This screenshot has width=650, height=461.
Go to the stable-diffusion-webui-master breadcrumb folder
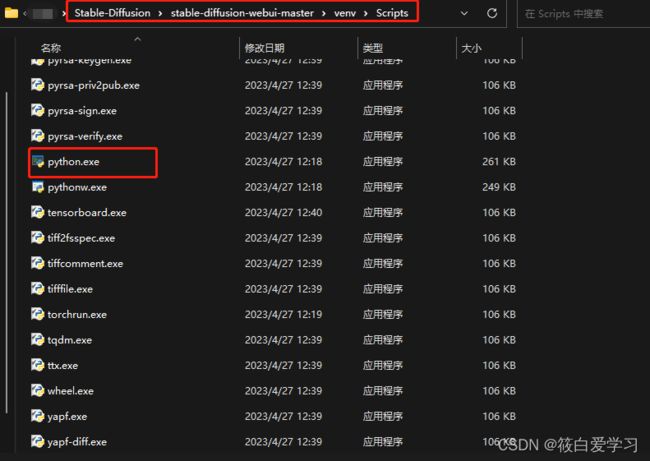pyautogui.click(x=244, y=14)
